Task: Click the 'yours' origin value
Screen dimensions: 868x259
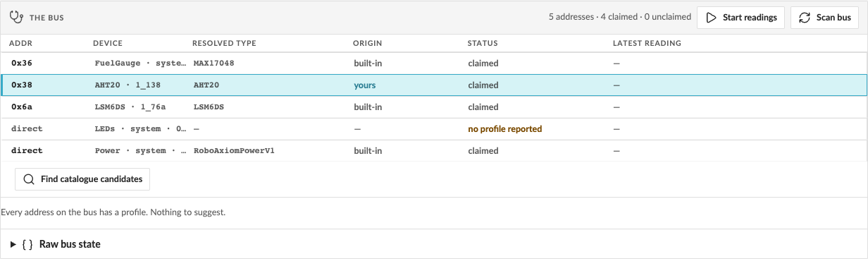Action: [364, 85]
